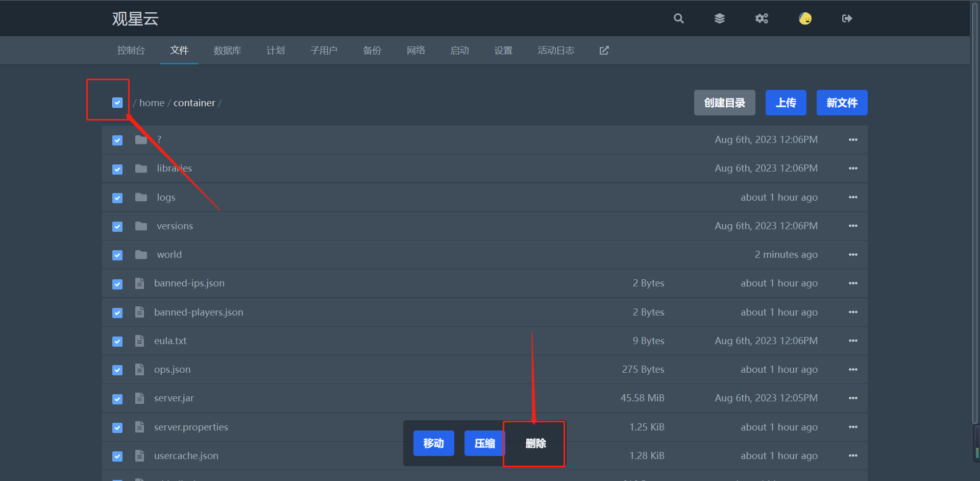Open options menu for ? folder
This screenshot has width=980, height=481.
point(853,140)
